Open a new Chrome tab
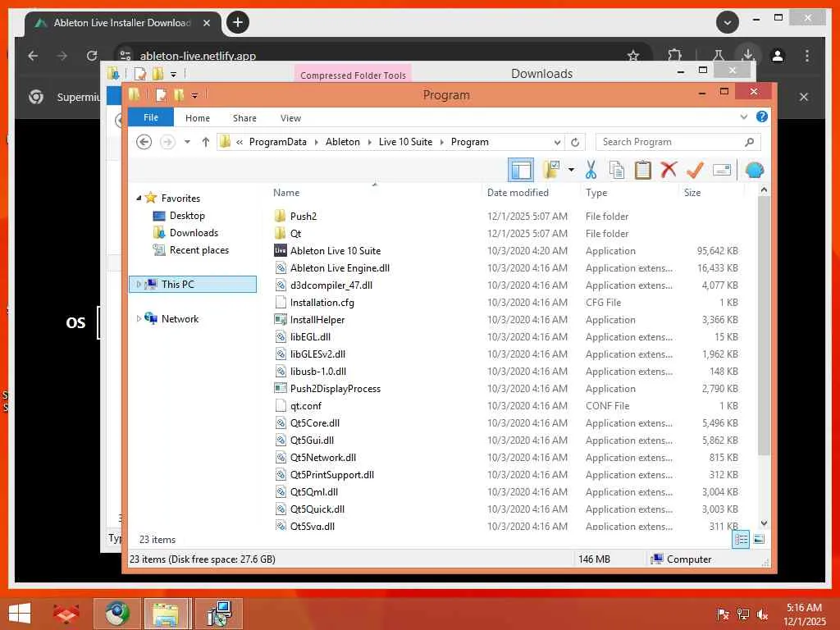 coord(238,22)
